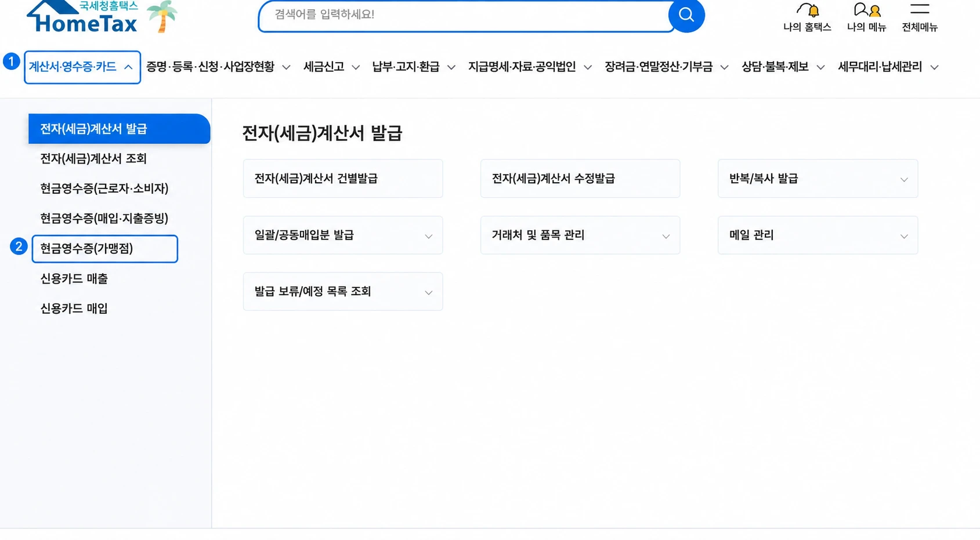Select 신용카드 매입 in sidebar
The image size is (980, 540).
click(74, 309)
